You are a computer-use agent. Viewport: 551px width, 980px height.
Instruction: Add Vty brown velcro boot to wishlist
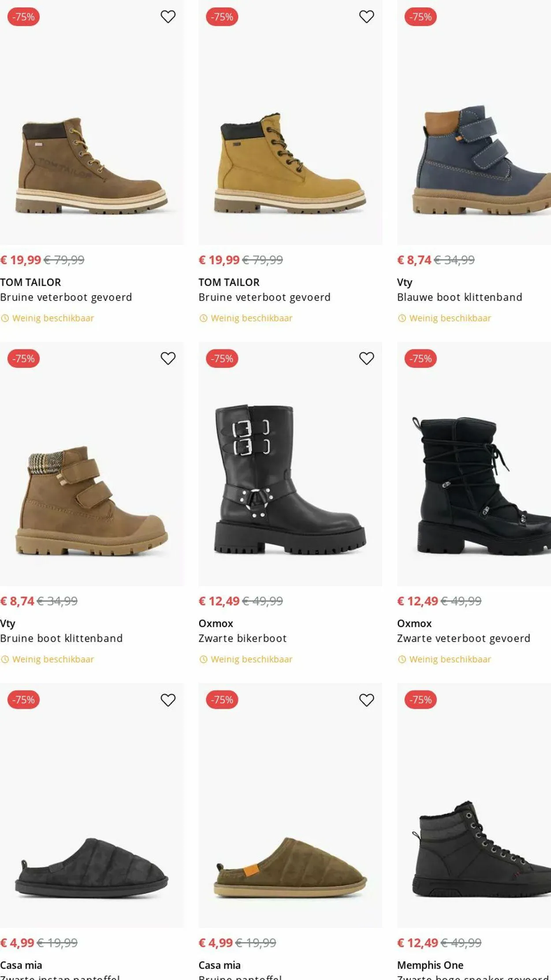pos(168,358)
